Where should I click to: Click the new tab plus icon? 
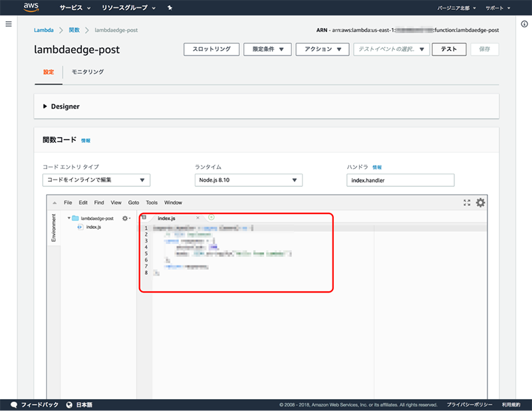click(211, 217)
